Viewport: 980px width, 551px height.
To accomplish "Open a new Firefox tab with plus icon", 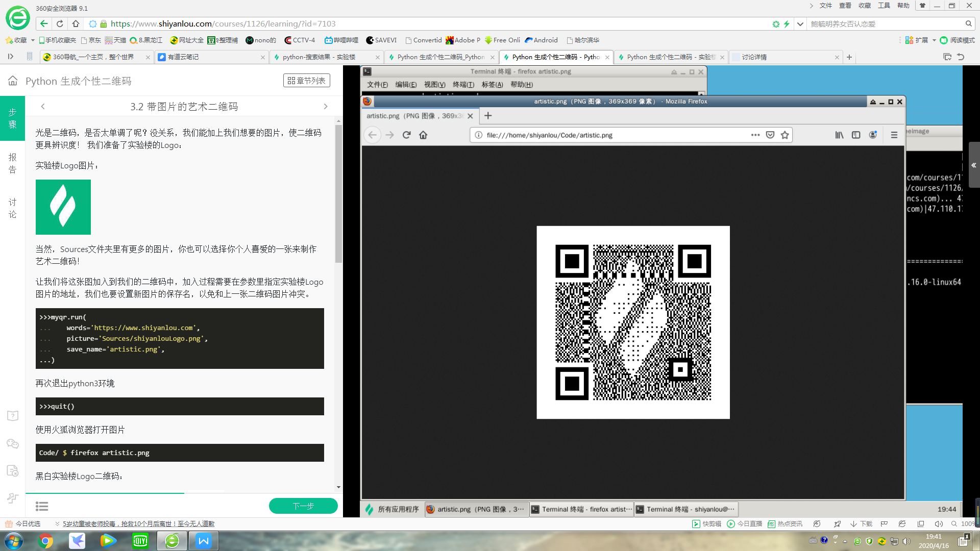I will 488,116.
